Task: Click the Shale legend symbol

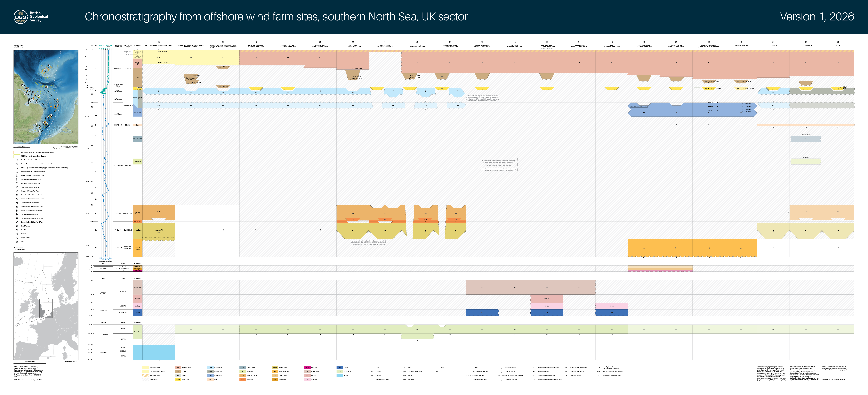Action: 437,368
